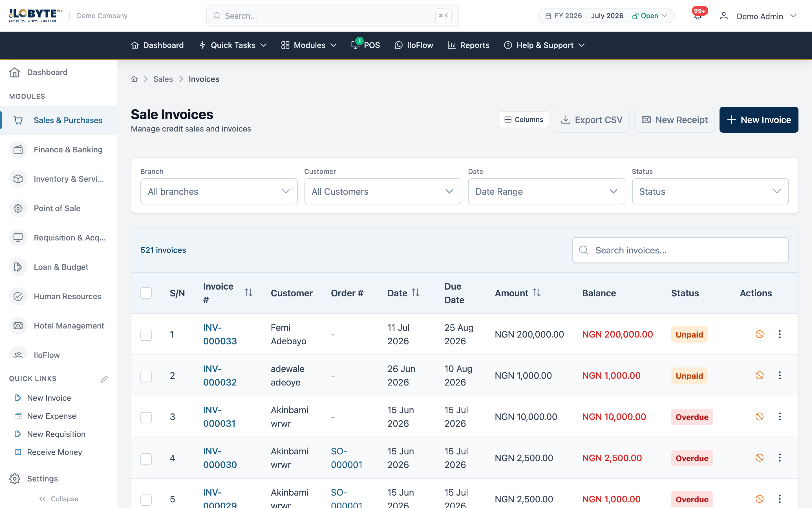Click the Export CSV button
Viewport: 812px width, 508px height.
(592, 120)
